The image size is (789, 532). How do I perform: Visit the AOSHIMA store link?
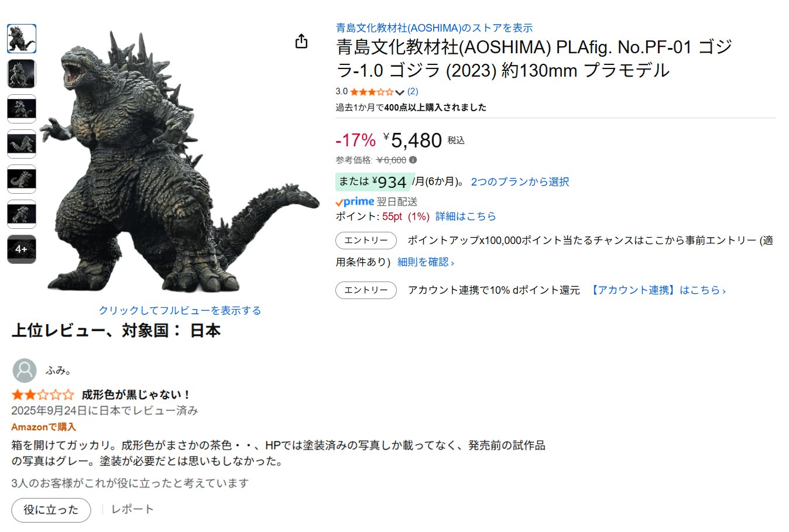[434, 28]
